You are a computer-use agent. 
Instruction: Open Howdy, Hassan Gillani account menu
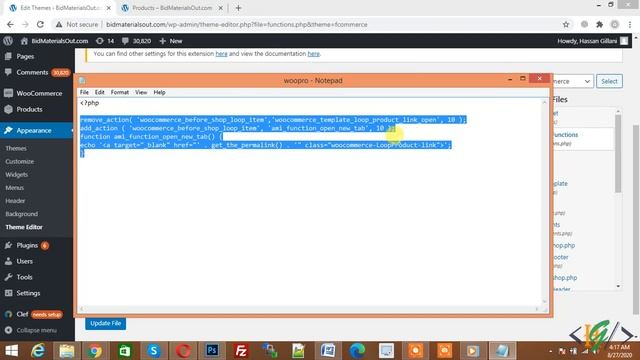[593, 41]
